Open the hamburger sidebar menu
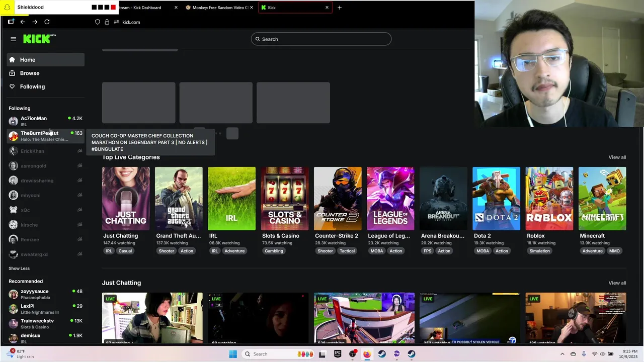 (14, 39)
